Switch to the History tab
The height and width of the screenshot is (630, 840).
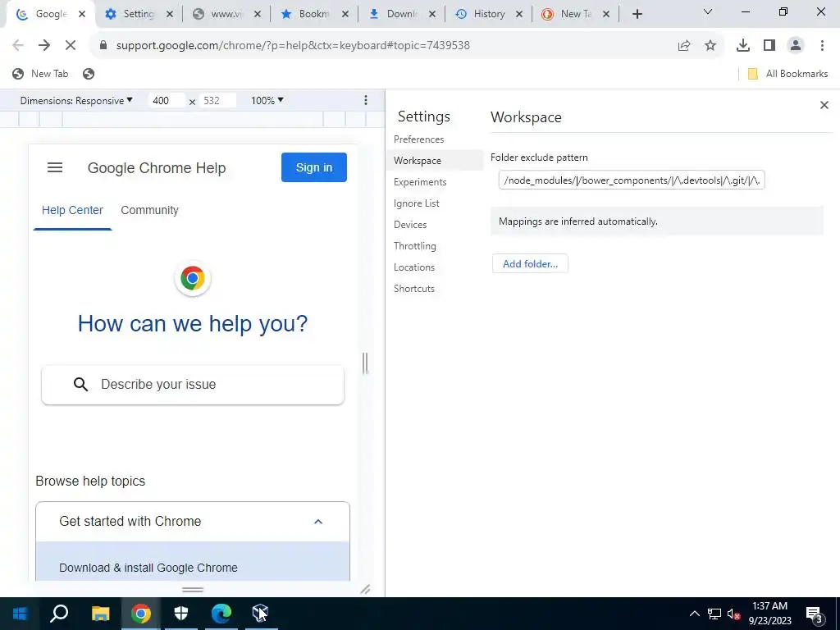tap(489, 15)
